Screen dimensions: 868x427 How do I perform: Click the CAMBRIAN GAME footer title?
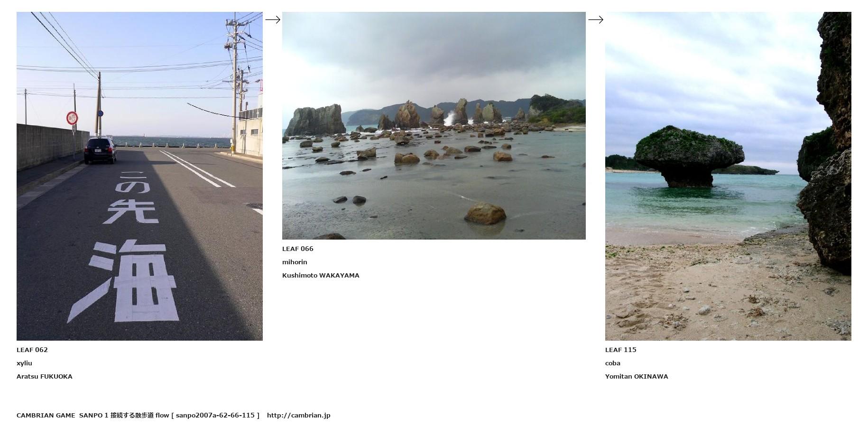click(x=46, y=415)
